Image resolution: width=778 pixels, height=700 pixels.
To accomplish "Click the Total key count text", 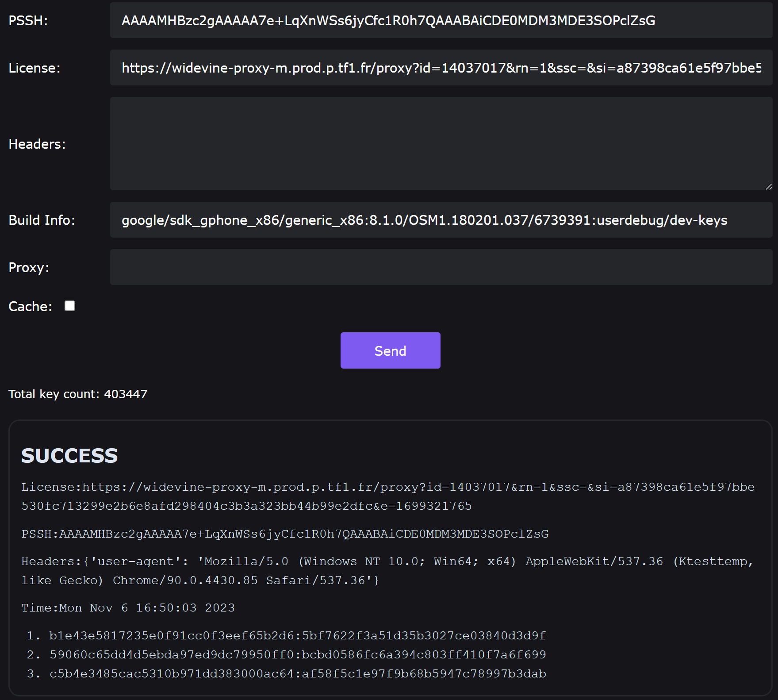I will [78, 394].
